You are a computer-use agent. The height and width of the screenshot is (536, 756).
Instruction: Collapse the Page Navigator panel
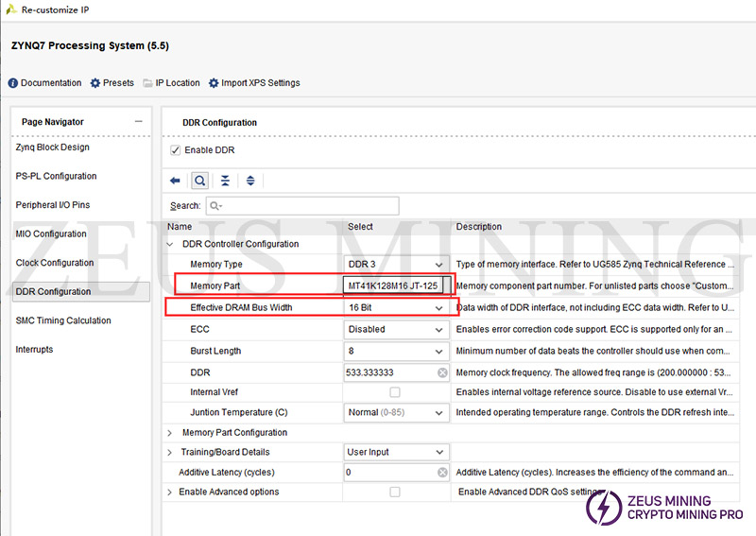(x=138, y=122)
